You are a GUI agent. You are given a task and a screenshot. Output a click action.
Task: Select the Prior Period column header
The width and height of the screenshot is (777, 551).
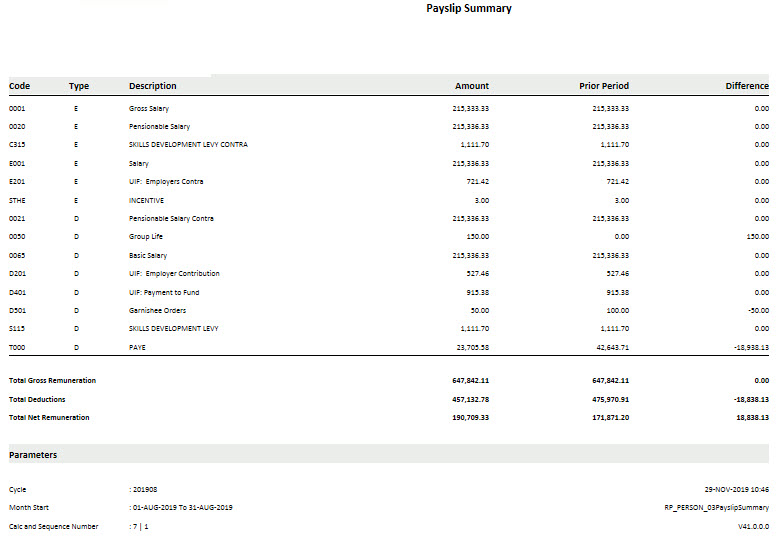pos(604,86)
